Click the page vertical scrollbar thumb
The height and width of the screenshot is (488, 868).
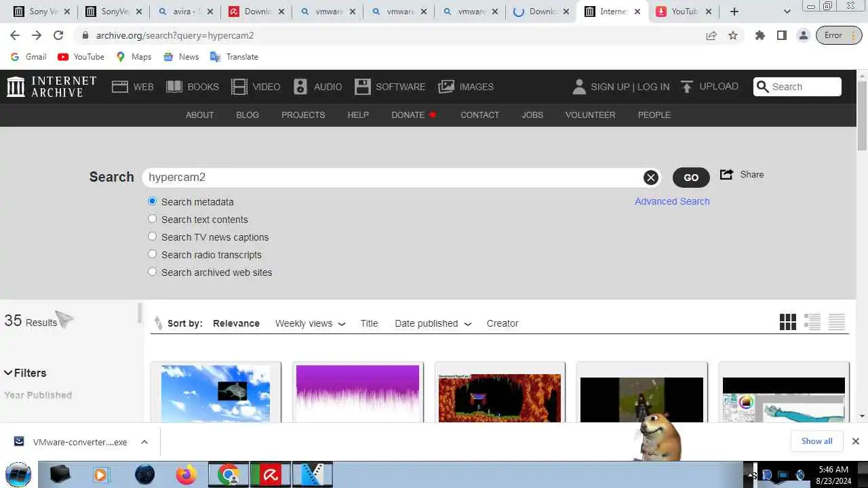(x=862, y=115)
